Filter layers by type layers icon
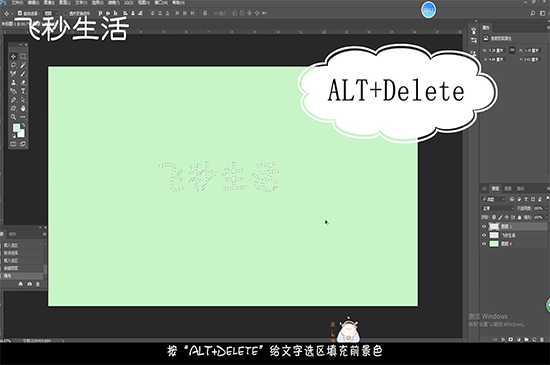The image size is (550, 365). coord(526,199)
